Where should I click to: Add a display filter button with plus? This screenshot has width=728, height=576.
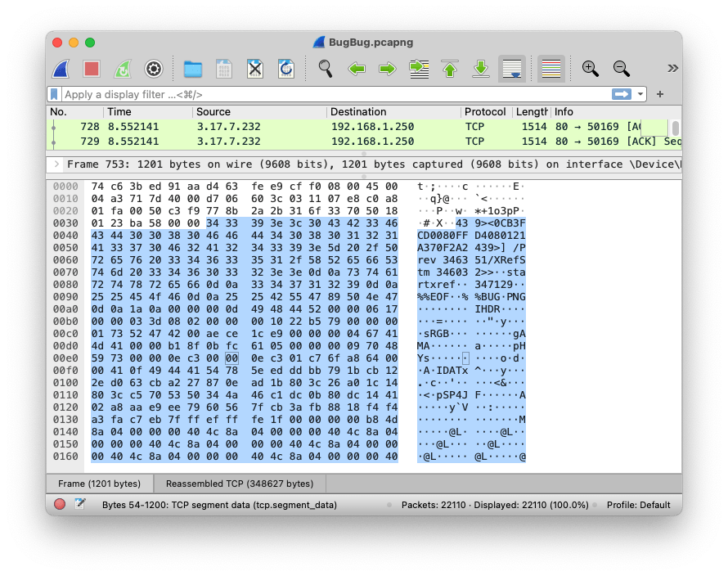point(660,94)
